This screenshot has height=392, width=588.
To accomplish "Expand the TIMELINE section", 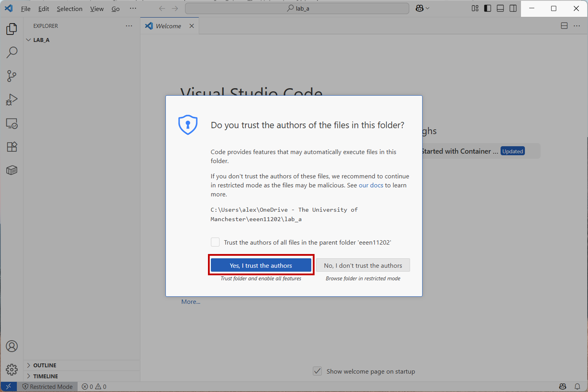I will coord(45,376).
